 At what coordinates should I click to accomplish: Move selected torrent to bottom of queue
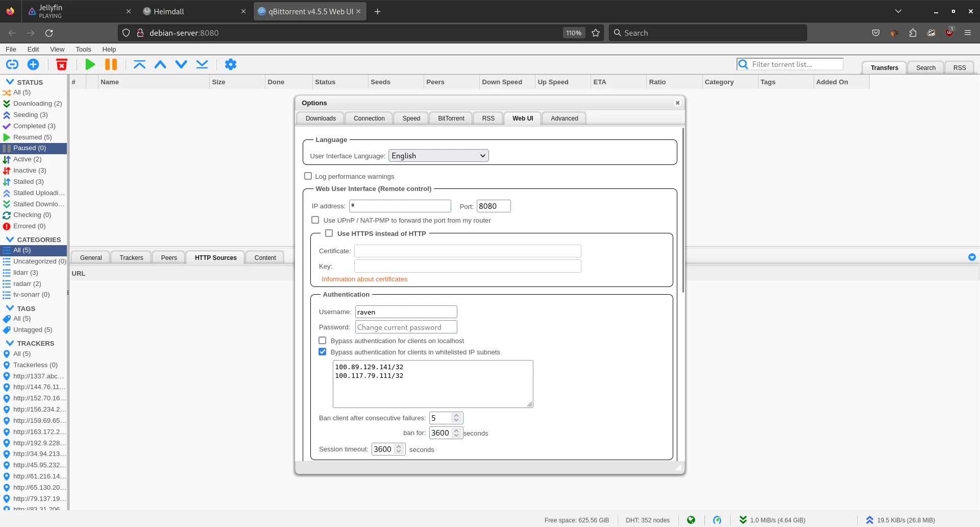point(202,64)
